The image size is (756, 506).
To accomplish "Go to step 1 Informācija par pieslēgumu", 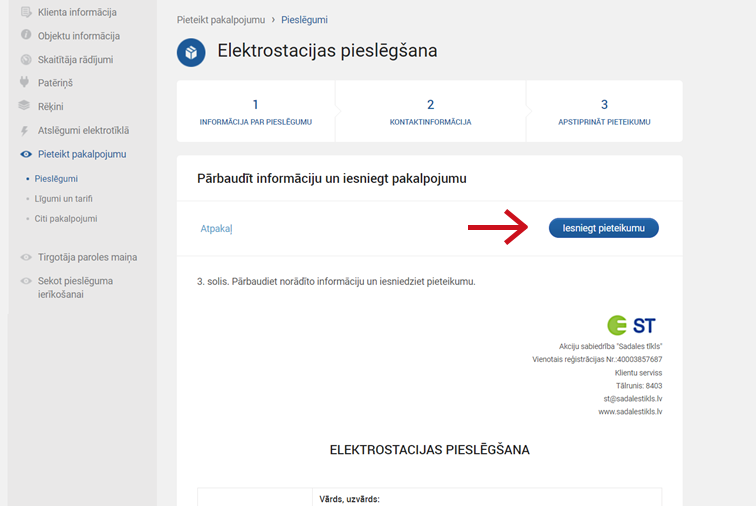I will [x=256, y=111].
